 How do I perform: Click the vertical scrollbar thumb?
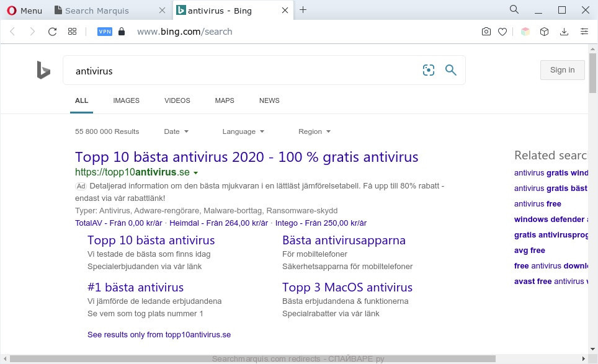[x=592, y=73]
